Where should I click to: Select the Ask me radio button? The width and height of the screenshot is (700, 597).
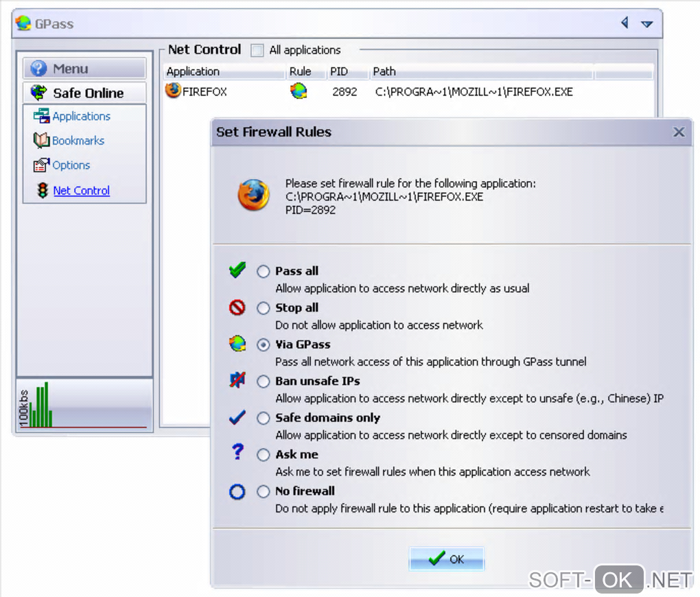(264, 454)
